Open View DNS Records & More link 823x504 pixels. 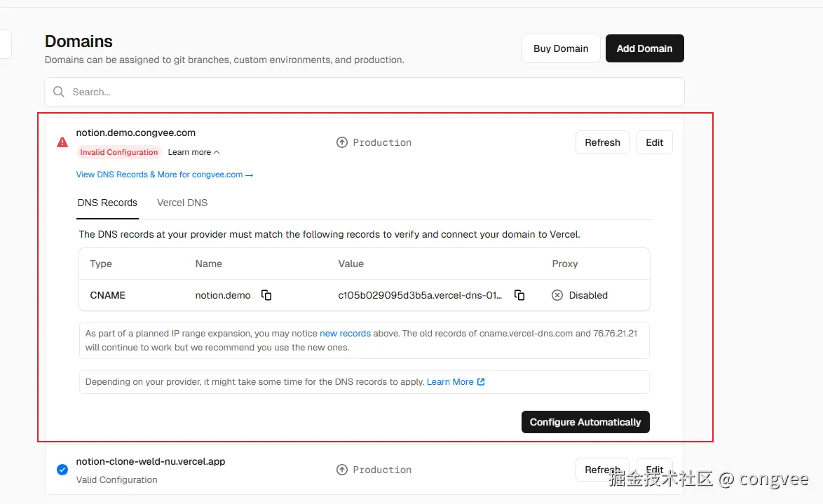pos(164,175)
